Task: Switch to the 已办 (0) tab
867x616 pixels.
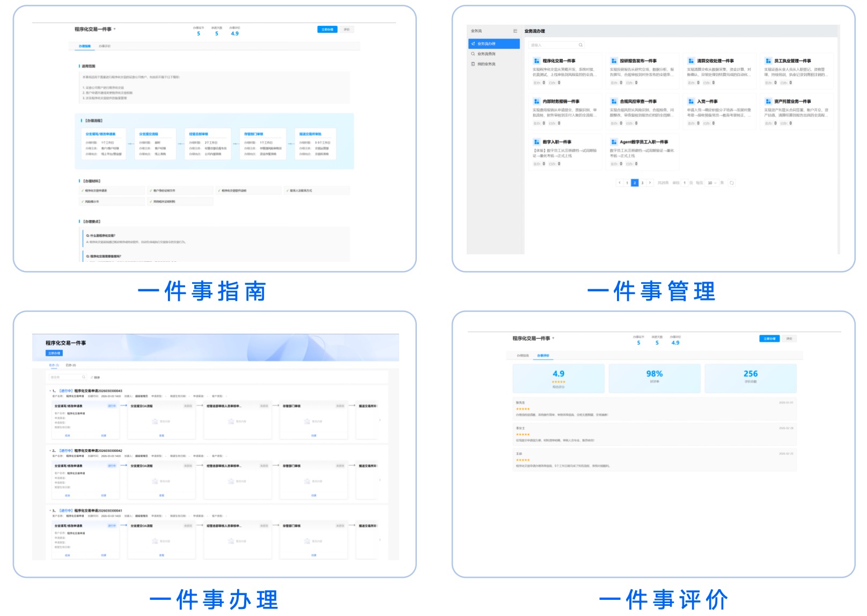Action: click(x=71, y=365)
